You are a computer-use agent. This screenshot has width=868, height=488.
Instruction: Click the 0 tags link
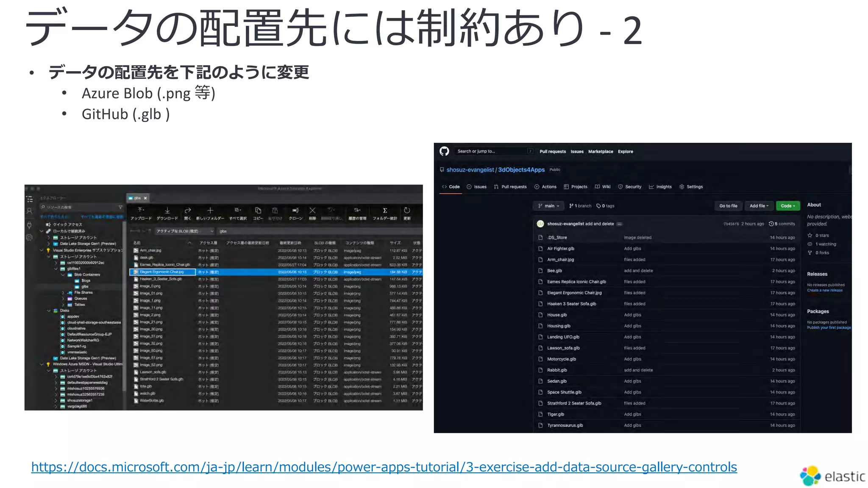pyautogui.click(x=605, y=206)
